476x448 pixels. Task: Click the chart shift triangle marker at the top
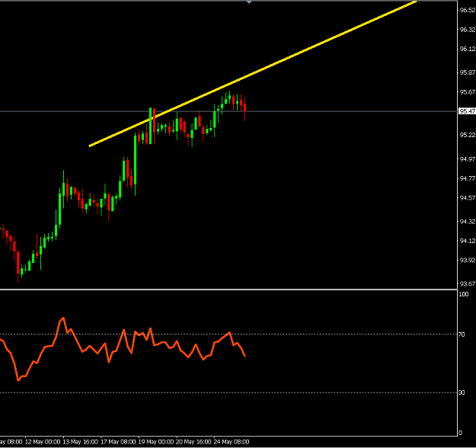click(249, 2)
